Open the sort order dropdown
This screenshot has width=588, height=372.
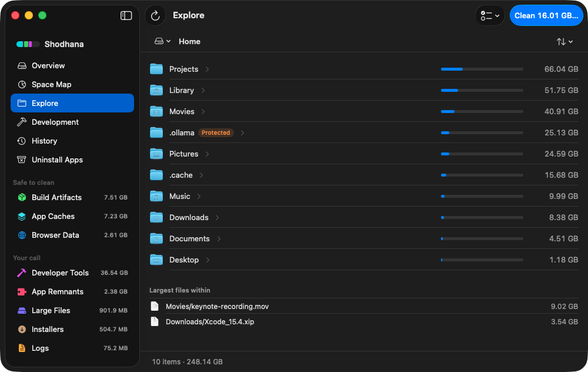[564, 42]
